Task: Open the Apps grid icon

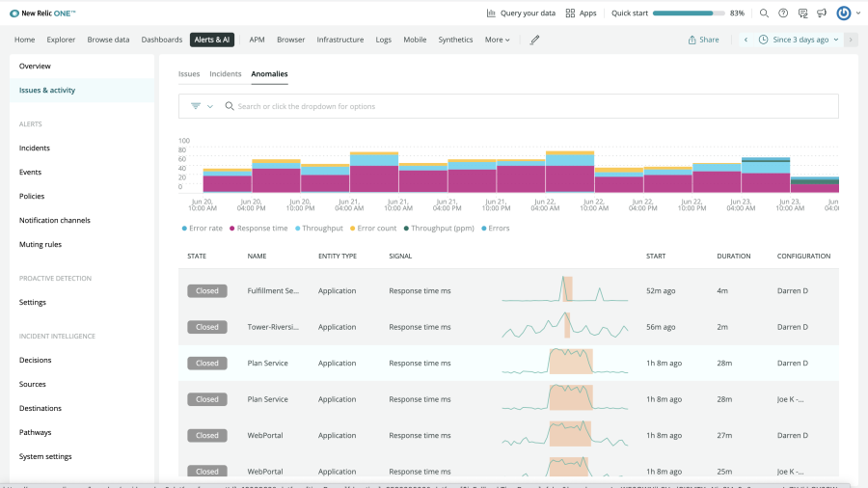Action: pyautogui.click(x=570, y=13)
